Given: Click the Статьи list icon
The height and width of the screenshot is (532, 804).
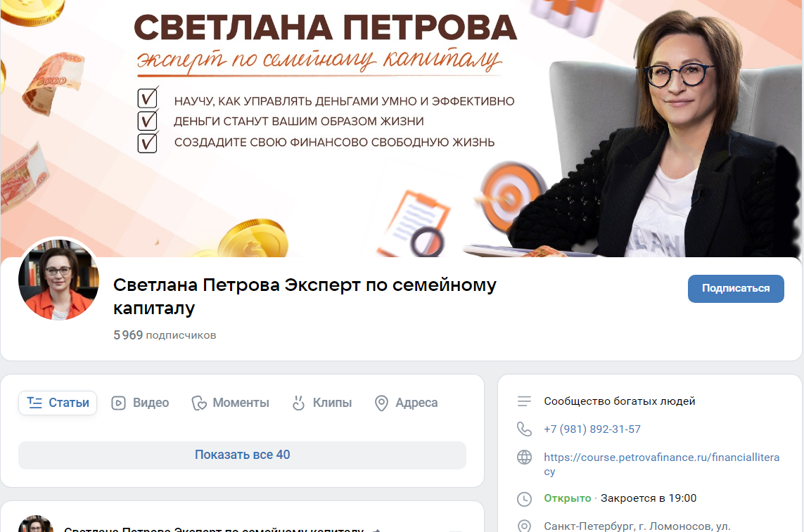Looking at the screenshot, I should point(35,403).
